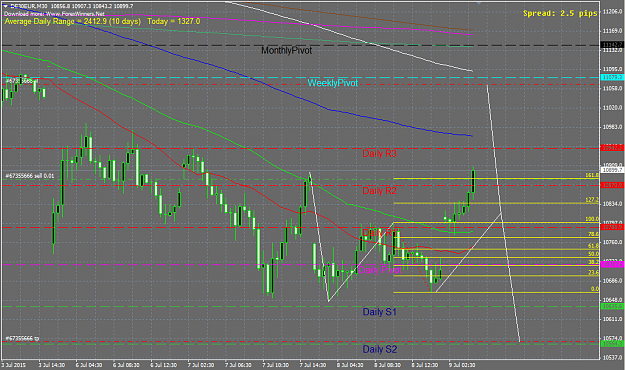Click the Download more ForexWinners.Net line

54,14
